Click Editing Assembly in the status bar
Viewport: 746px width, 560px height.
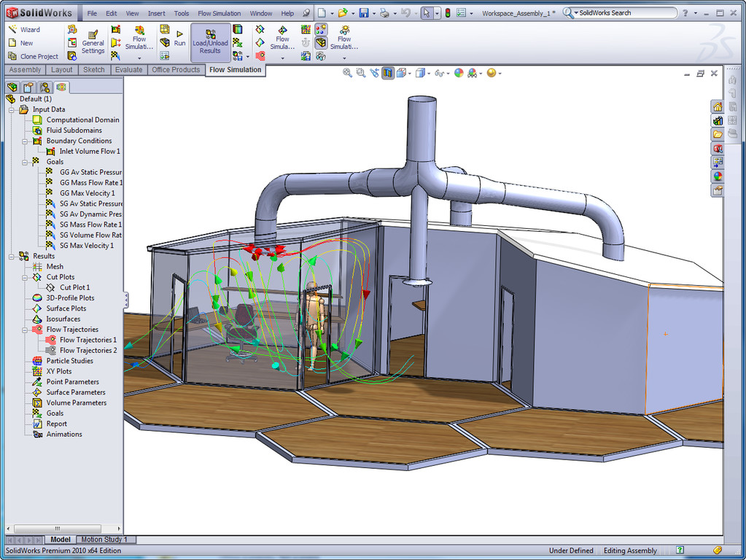pos(630,551)
